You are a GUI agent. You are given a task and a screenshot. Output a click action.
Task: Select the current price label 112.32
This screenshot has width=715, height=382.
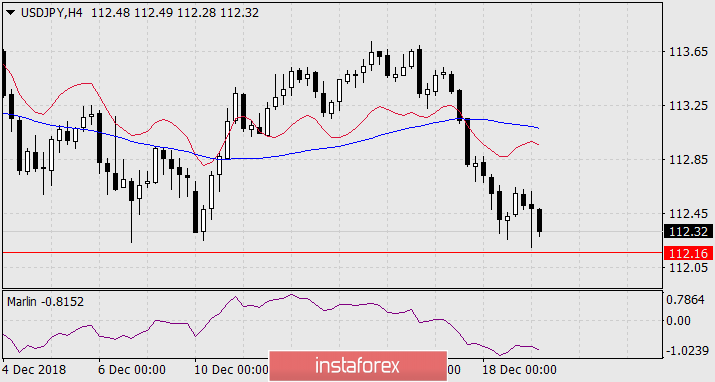[x=689, y=232]
